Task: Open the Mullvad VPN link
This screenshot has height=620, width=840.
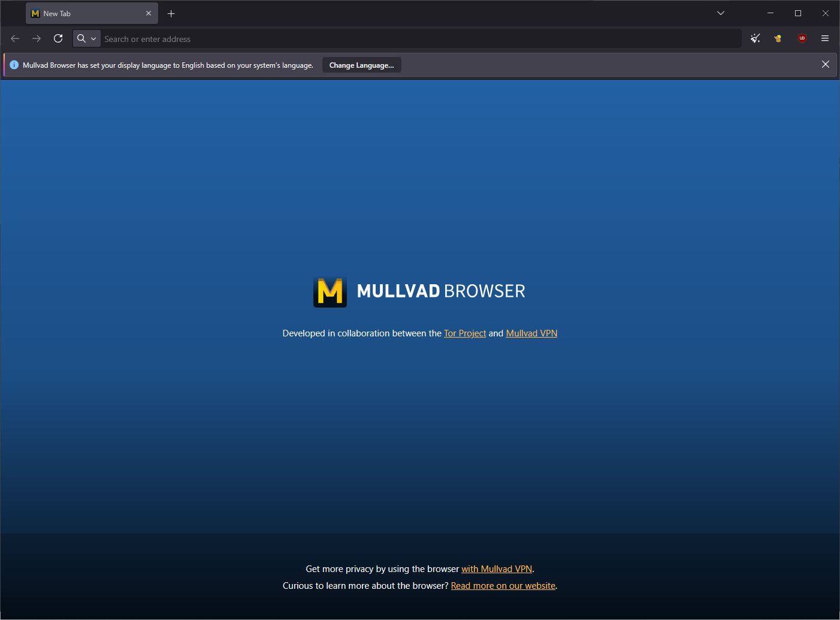Action: (531, 333)
